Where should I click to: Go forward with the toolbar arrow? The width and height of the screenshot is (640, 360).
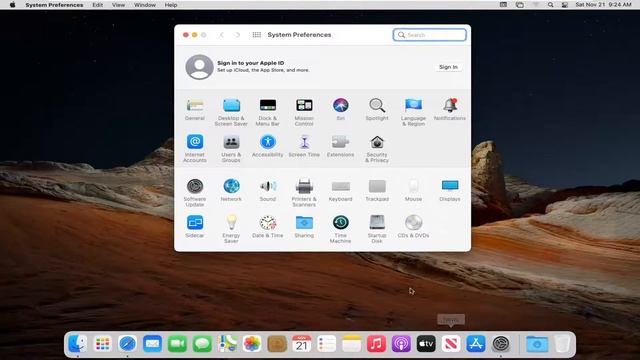point(238,35)
